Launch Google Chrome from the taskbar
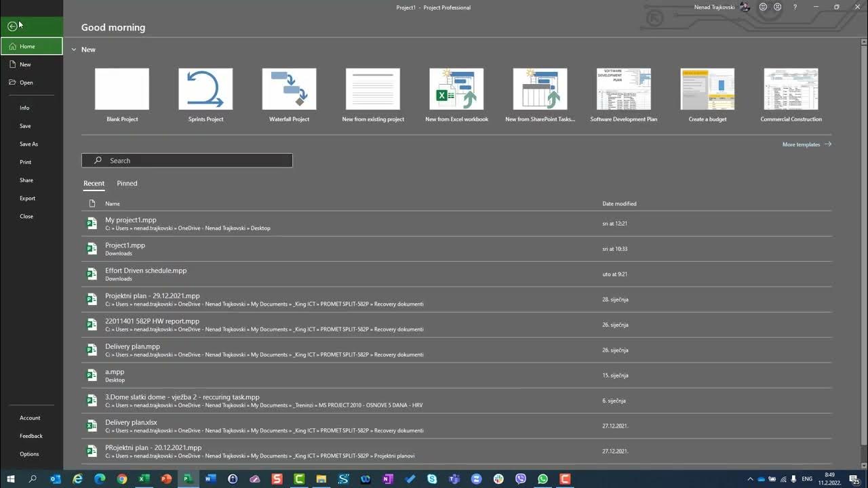Image resolution: width=868 pixels, height=488 pixels. 122,479
